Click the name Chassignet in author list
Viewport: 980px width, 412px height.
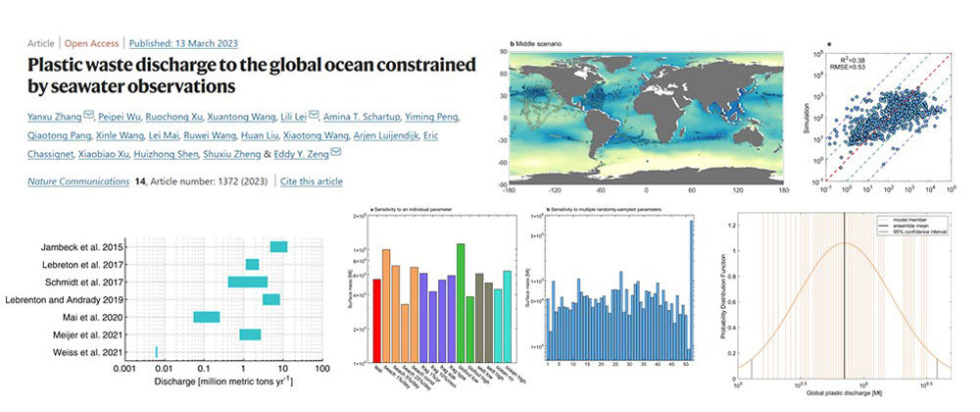pos(53,152)
